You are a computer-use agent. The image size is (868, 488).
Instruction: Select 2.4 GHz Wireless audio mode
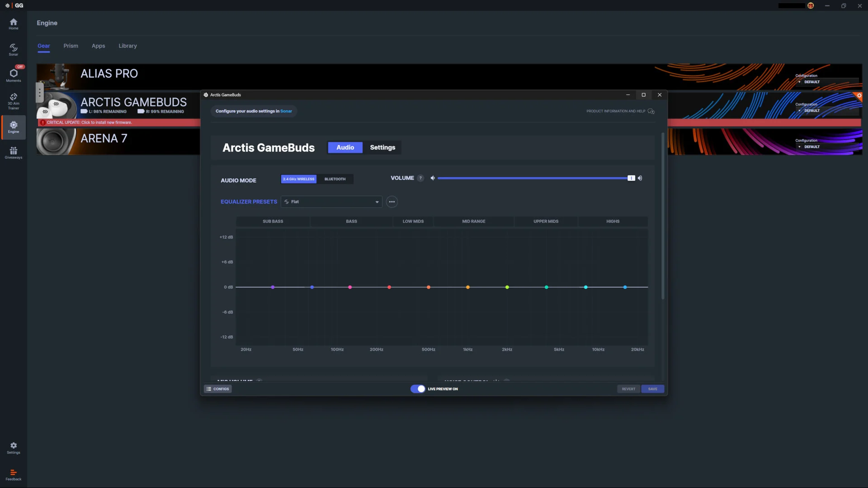pos(298,179)
